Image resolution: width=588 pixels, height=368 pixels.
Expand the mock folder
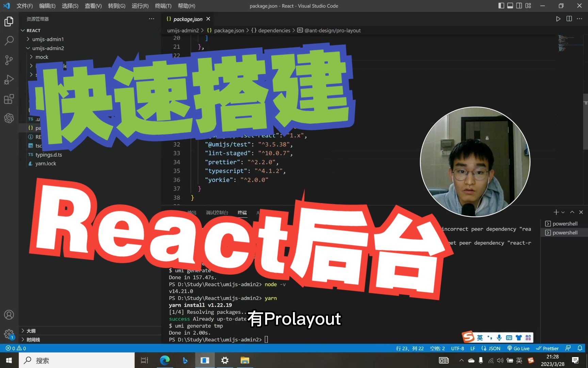click(x=42, y=57)
